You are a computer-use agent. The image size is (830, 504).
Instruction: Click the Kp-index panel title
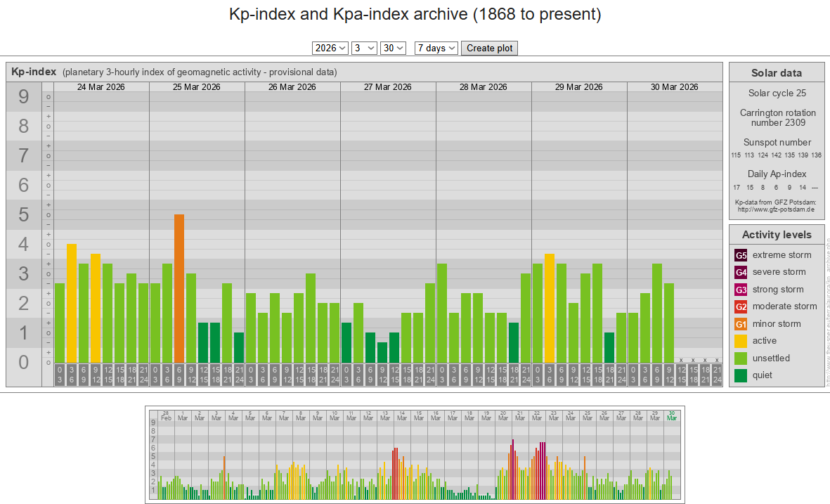pos(34,72)
